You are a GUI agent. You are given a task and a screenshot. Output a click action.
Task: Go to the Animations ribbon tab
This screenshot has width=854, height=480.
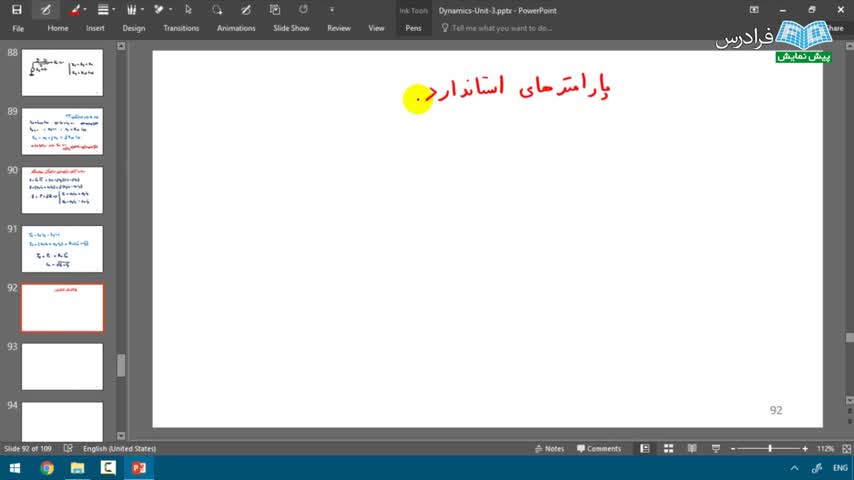(236, 28)
